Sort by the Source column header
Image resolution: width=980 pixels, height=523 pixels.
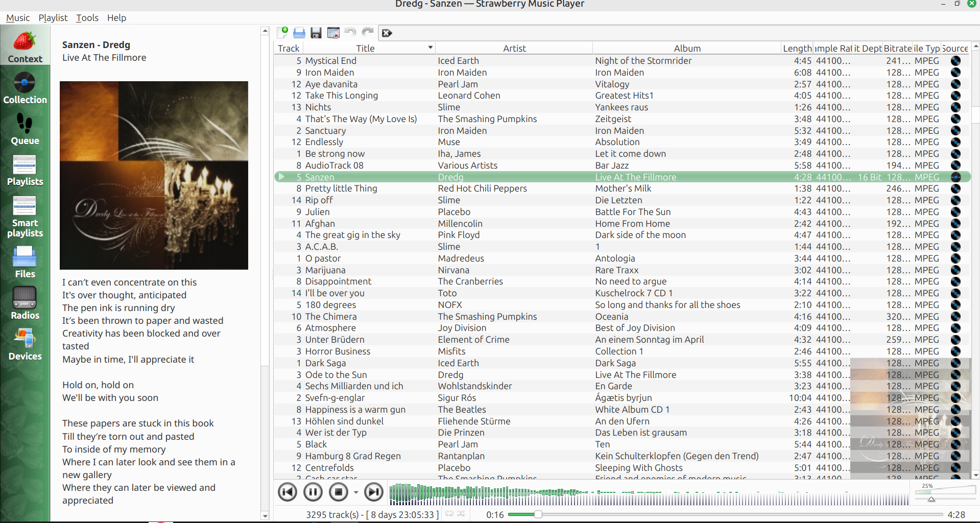955,48
